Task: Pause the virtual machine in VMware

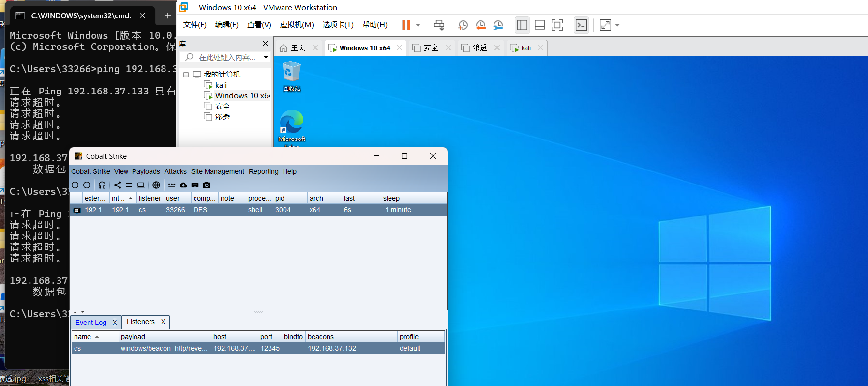Action: tap(406, 25)
